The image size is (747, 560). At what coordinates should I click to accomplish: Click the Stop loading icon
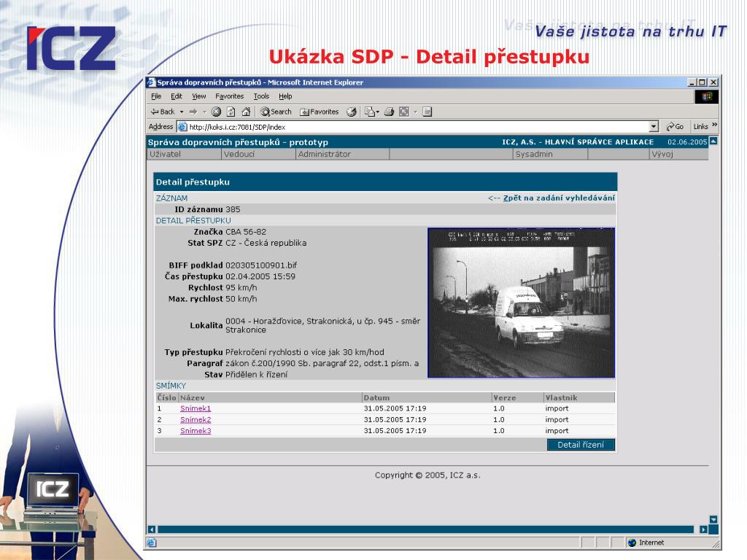pyautogui.click(x=216, y=112)
